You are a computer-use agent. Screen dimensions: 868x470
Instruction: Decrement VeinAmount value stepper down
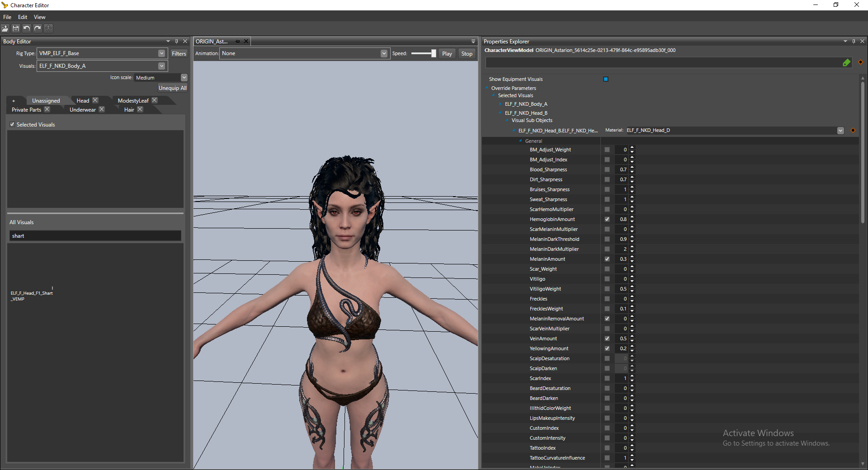coord(632,340)
